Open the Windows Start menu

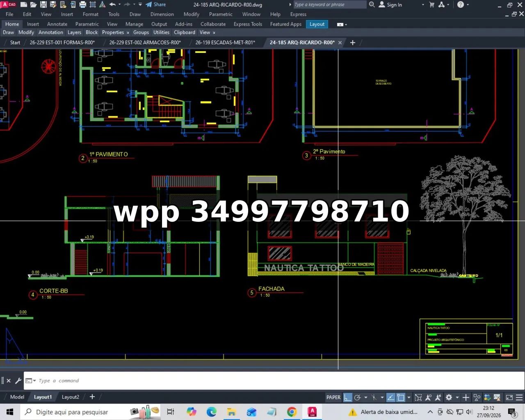click(x=10, y=412)
